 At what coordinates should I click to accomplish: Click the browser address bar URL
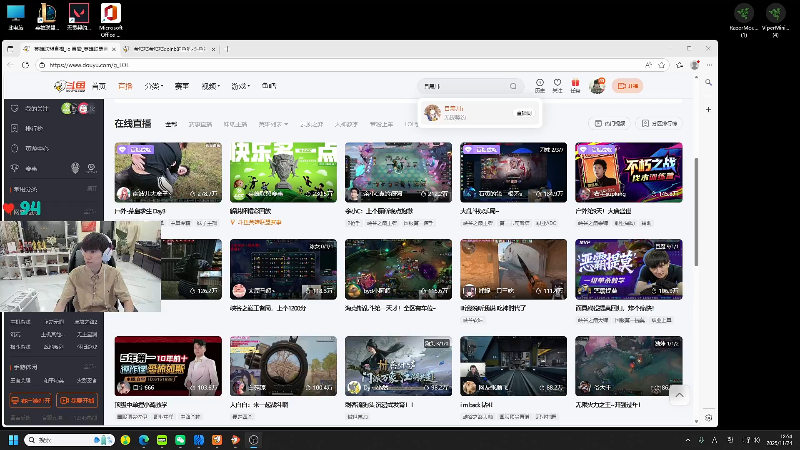[x=89, y=65]
